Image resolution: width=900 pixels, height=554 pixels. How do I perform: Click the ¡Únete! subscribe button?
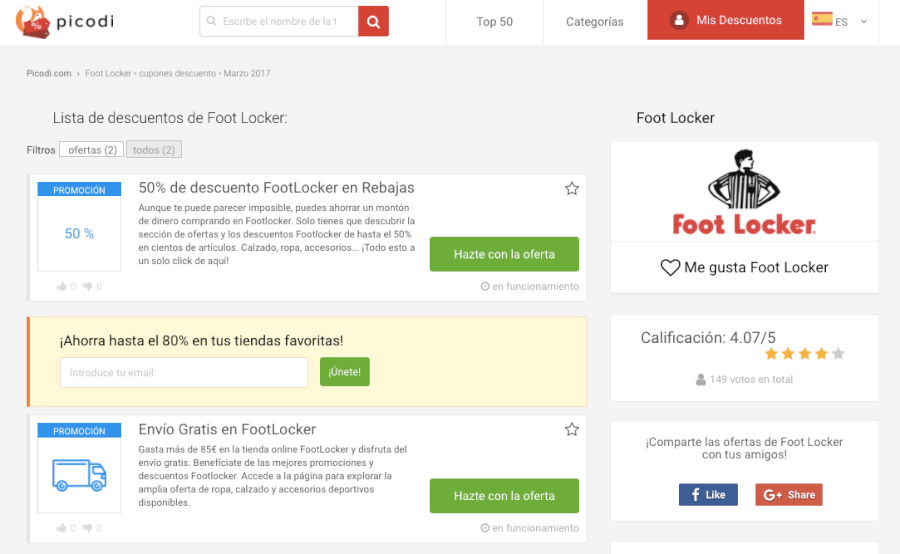pyautogui.click(x=344, y=372)
